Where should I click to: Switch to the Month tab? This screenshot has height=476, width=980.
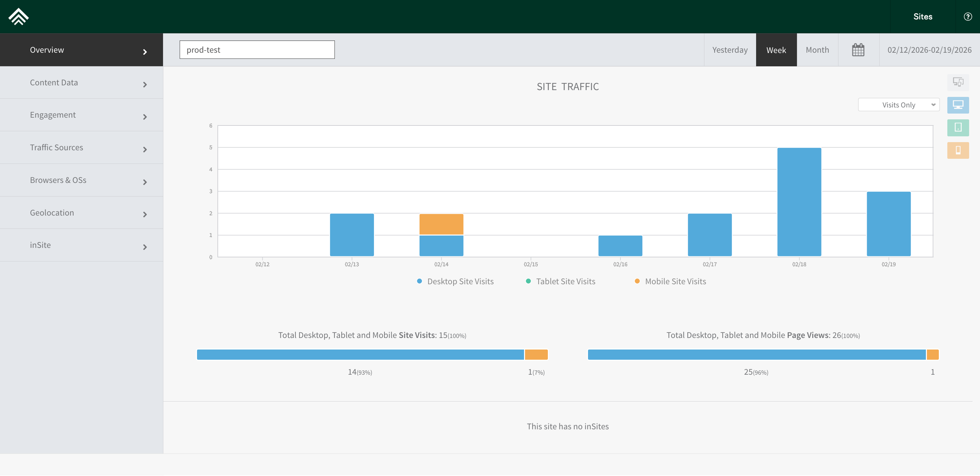pyautogui.click(x=817, y=50)
